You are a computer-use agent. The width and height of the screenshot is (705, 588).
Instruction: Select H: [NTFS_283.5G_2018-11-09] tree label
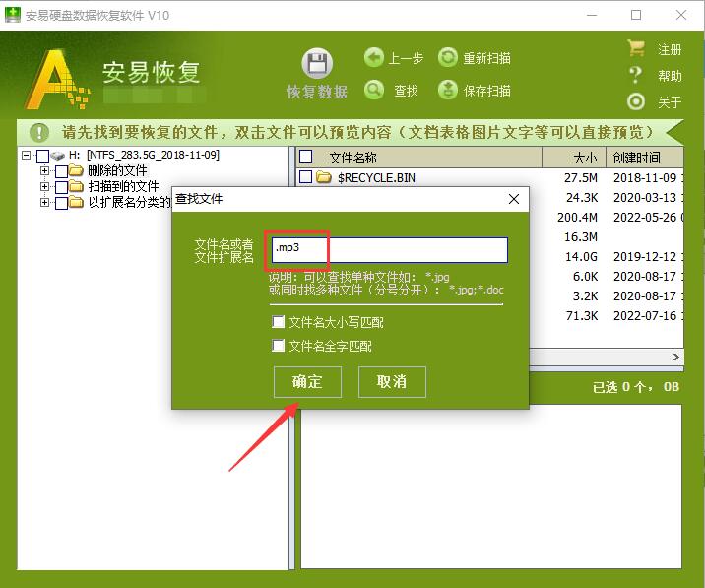[x=145, y=155]
